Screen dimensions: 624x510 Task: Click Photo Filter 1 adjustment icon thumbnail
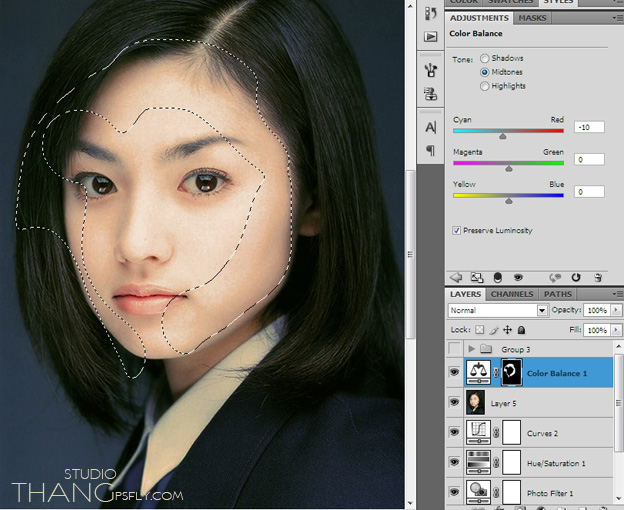pos(478,492)
